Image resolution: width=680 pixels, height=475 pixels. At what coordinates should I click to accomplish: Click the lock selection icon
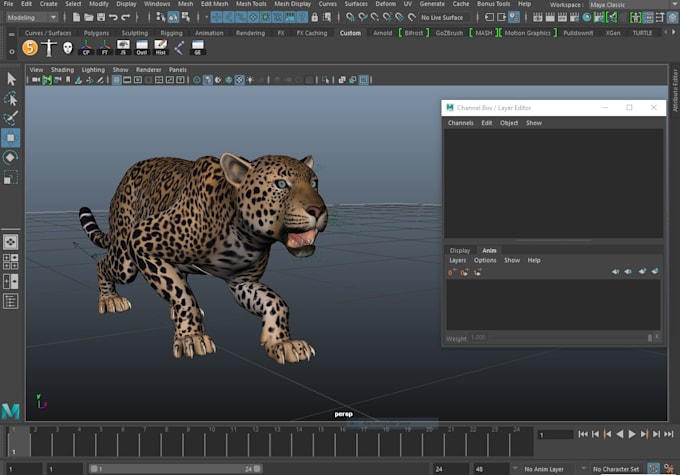pos(315,17)
